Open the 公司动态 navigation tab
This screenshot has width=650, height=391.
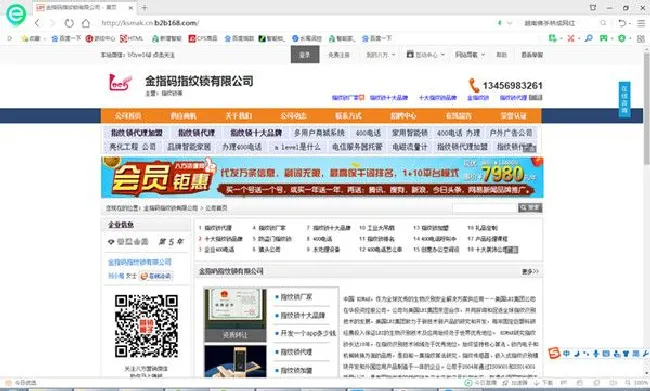[293, 116]
